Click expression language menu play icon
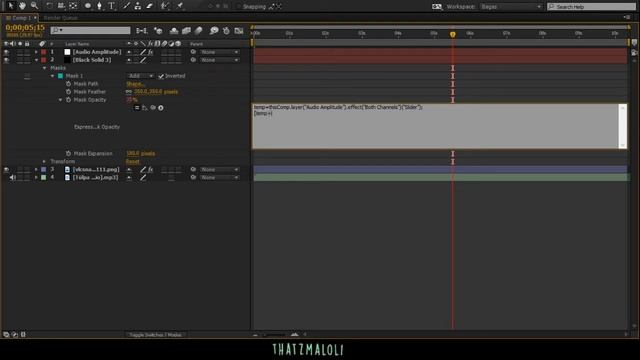640x360 pixels. 161,108
